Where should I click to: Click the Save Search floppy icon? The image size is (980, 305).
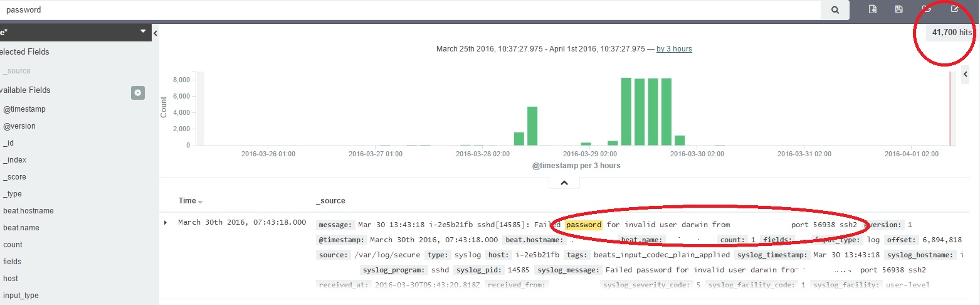click(899, 9)
